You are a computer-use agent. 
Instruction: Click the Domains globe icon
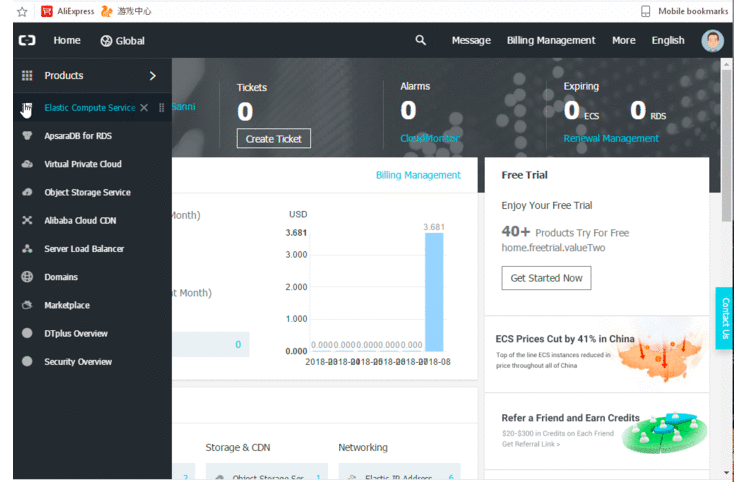point(27,276)
